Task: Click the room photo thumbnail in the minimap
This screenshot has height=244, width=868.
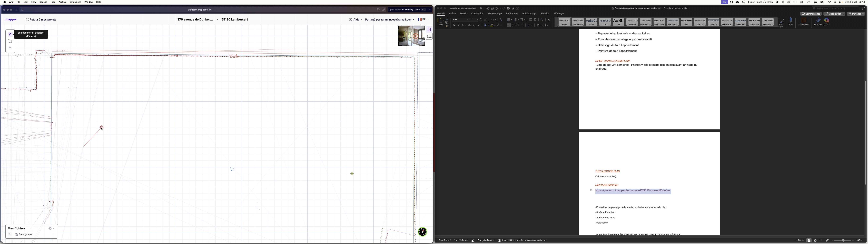Action: pyautogui.click(x=411, y=35)
